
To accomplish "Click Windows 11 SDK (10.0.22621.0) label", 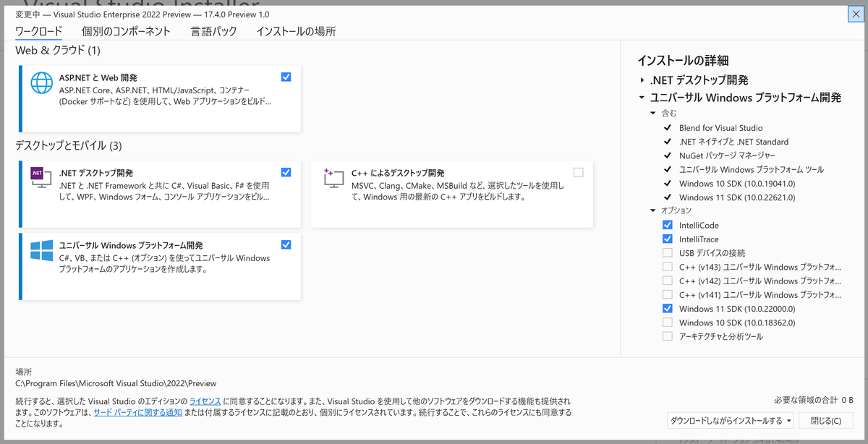I will pyautogui.click(x=737, y=197).
